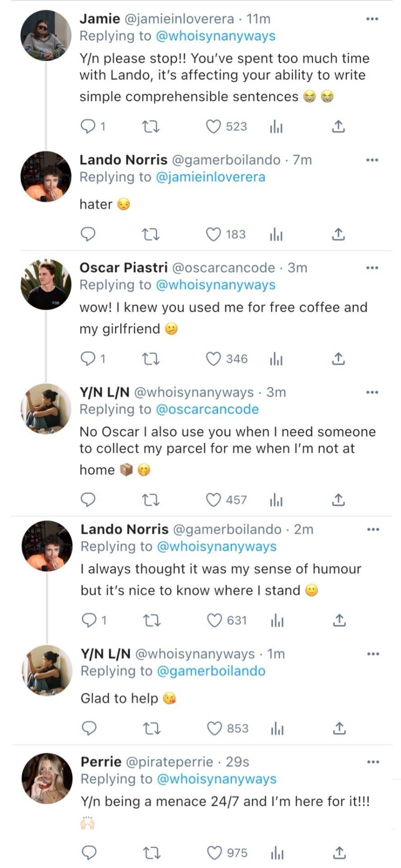View analytics on Oscar Piastri's tweet
The image size is (401, 868).
click(276, 359)
